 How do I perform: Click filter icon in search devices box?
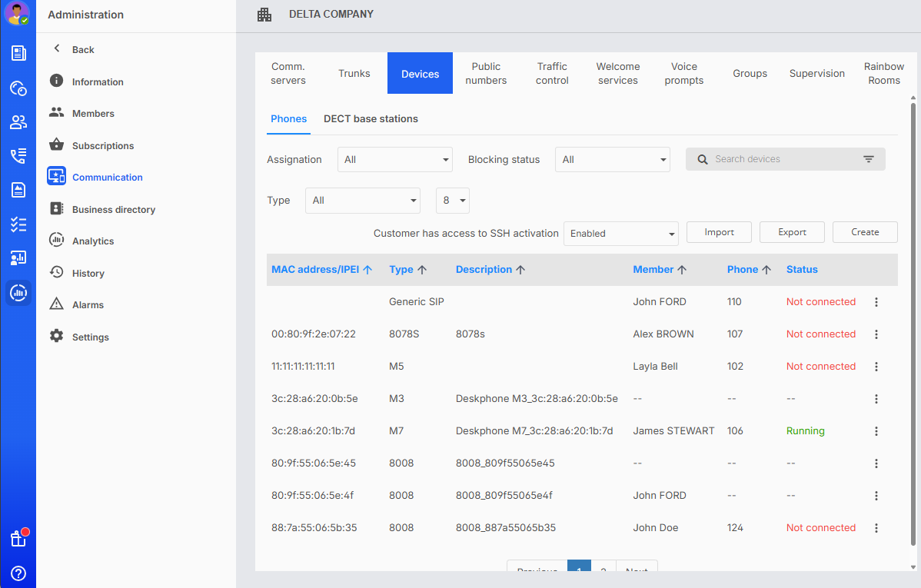tap(869, 159)
